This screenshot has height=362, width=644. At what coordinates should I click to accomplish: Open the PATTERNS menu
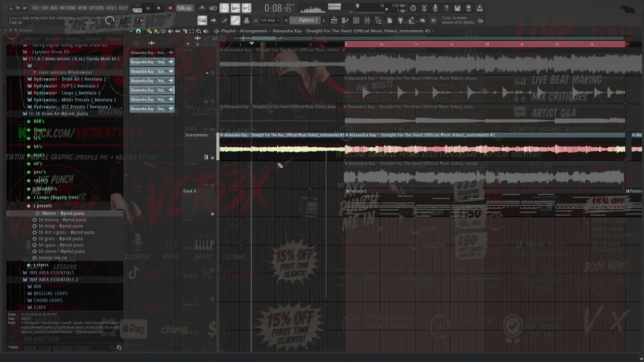click(68, 8)
